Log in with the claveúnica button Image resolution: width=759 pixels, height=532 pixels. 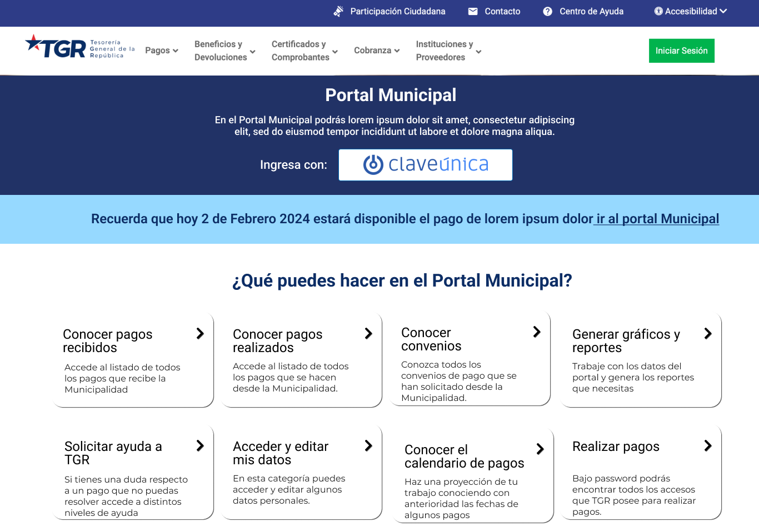pyautogui.click(x=426, y=165)
